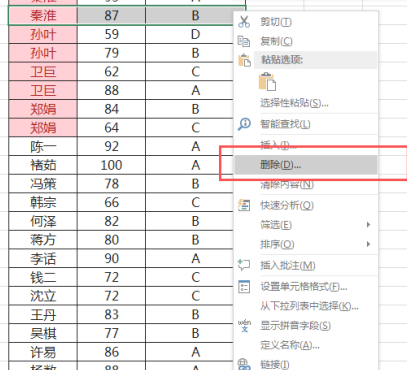Click the score cell 86
This screenshot has height=370, width=407.
[111, 351]
